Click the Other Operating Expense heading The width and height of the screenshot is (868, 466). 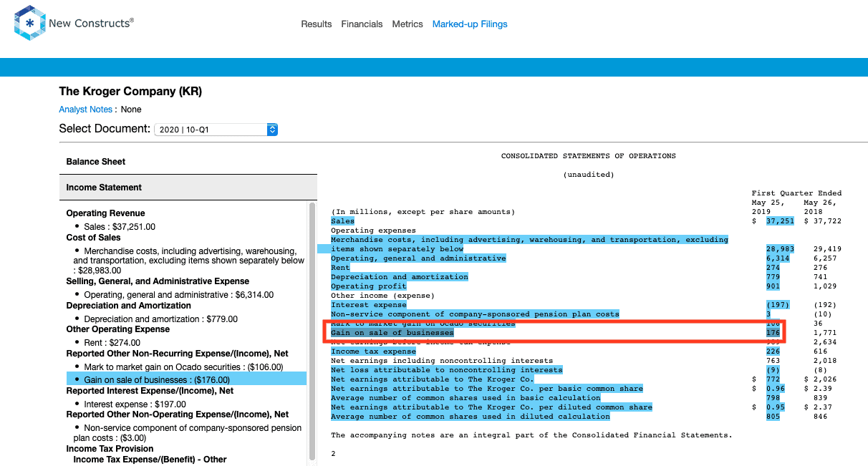(x=118, y=329)
